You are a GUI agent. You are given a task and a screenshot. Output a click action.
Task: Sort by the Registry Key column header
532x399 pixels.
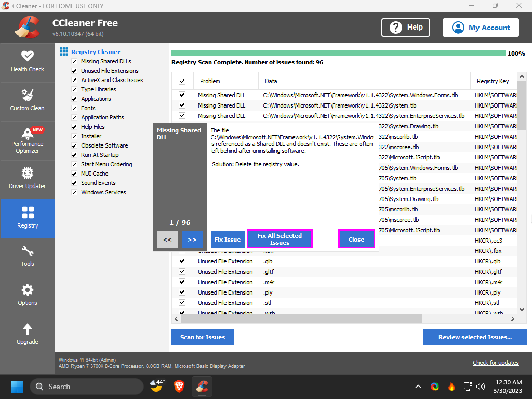pyautogui.click(x=494, y=81)
